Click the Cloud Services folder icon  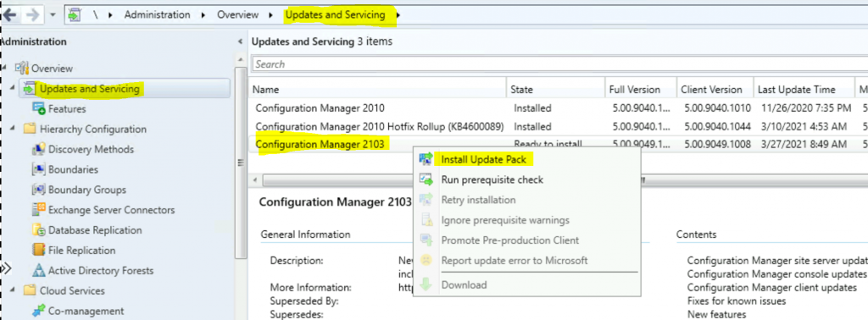pyautogui.click(x=30, y=290)
